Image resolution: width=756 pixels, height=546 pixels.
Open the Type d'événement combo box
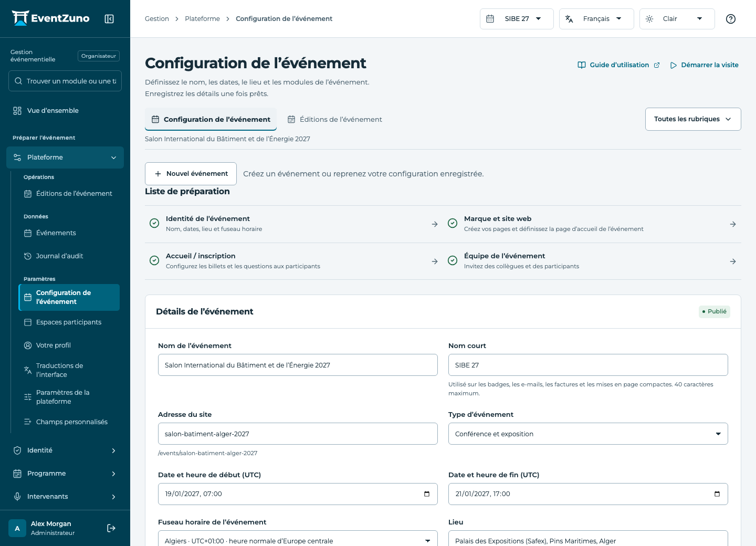point(588,434)
